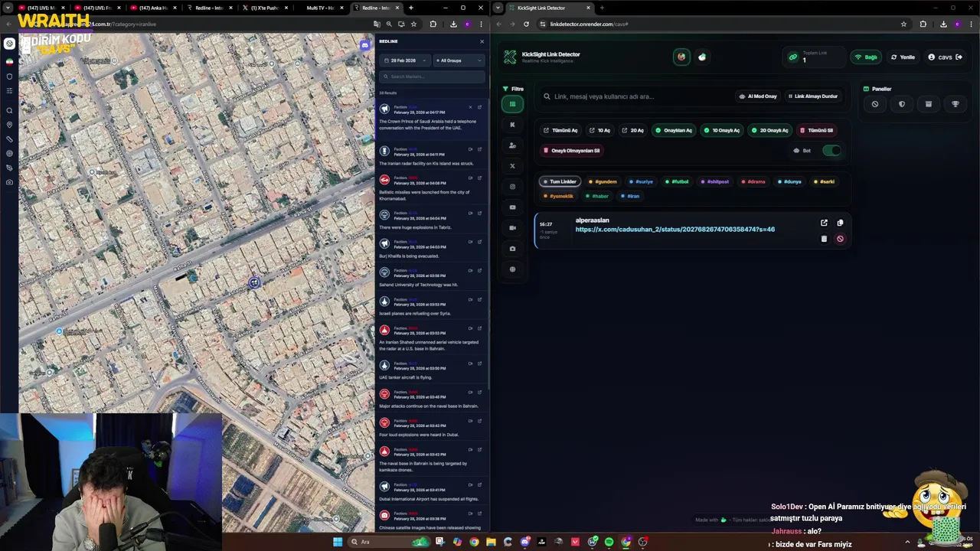Click the shield icon in the Redline sidebar
Screen dimensions: 980x551
tap(9, 77)
